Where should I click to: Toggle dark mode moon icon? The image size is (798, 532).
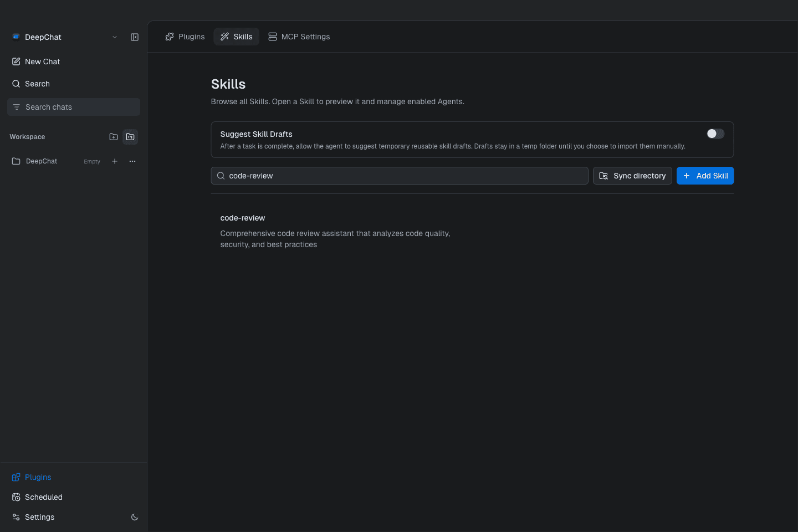pos(135,517)
